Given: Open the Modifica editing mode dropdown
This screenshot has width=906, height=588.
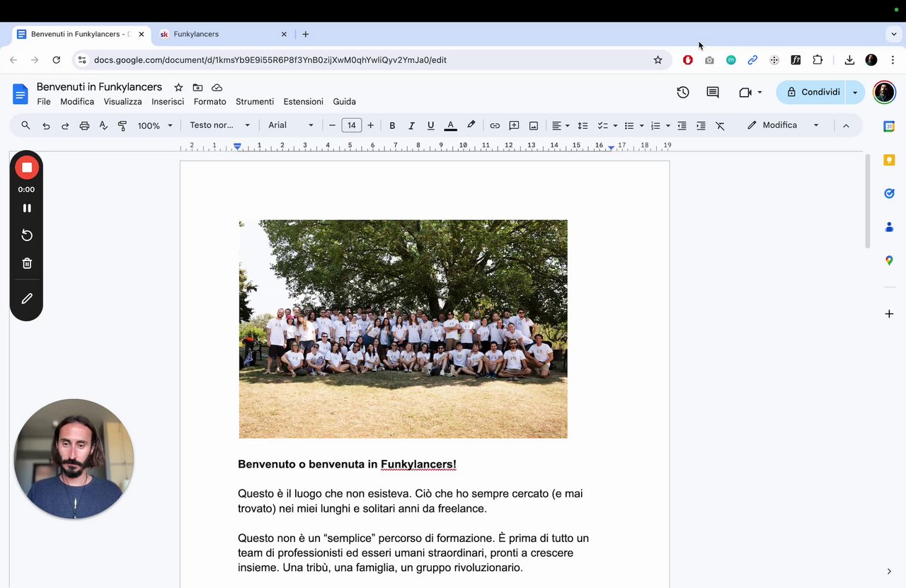Looking at the screenshot, I should pos(783,125).
